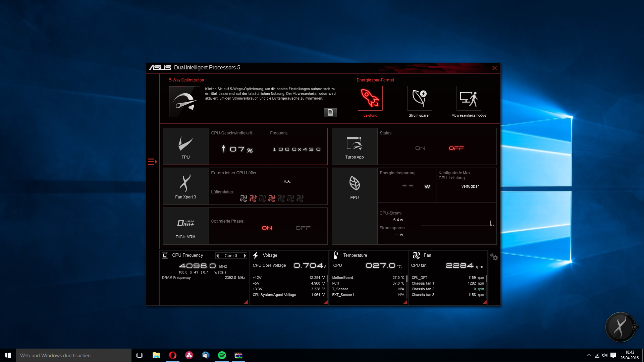Open the optimization report document button
This screenshot has height=362, width=644.
click(330, 113)
